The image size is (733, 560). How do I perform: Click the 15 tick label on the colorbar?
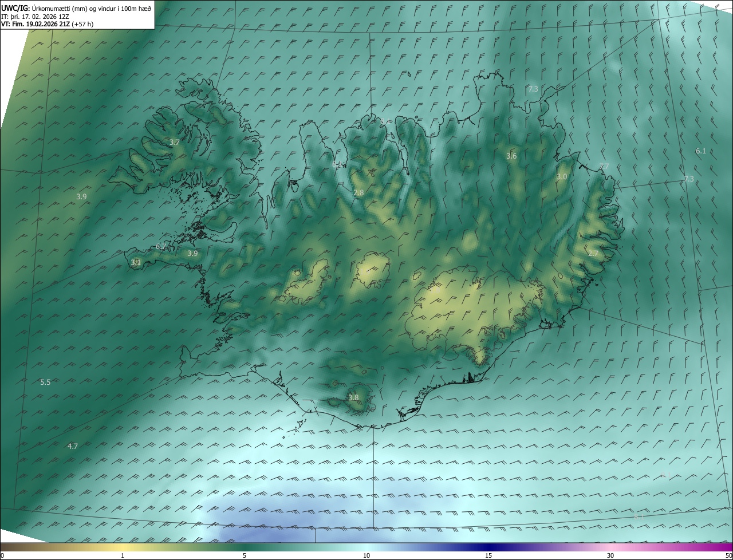click(x=488, y=555)
